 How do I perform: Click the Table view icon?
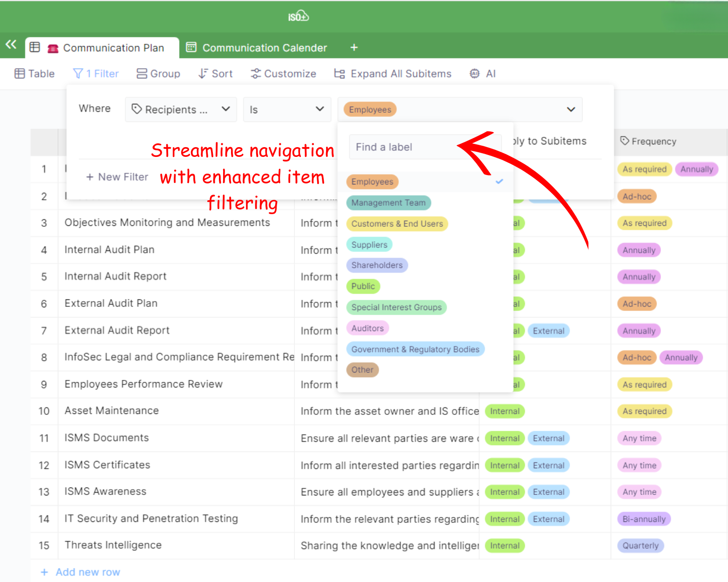coord(20,74)
